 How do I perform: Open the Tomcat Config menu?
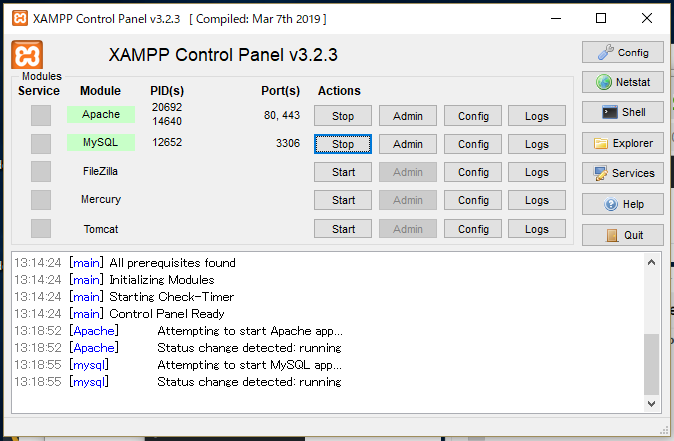pyautogui.click(x=473, y=229)
